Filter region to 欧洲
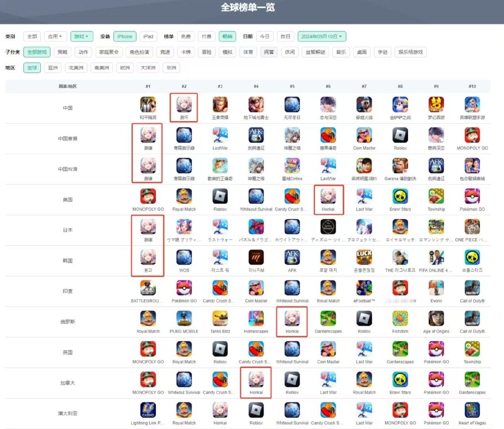The height and width of the screenshot is (429, 504). coord(125,68)
